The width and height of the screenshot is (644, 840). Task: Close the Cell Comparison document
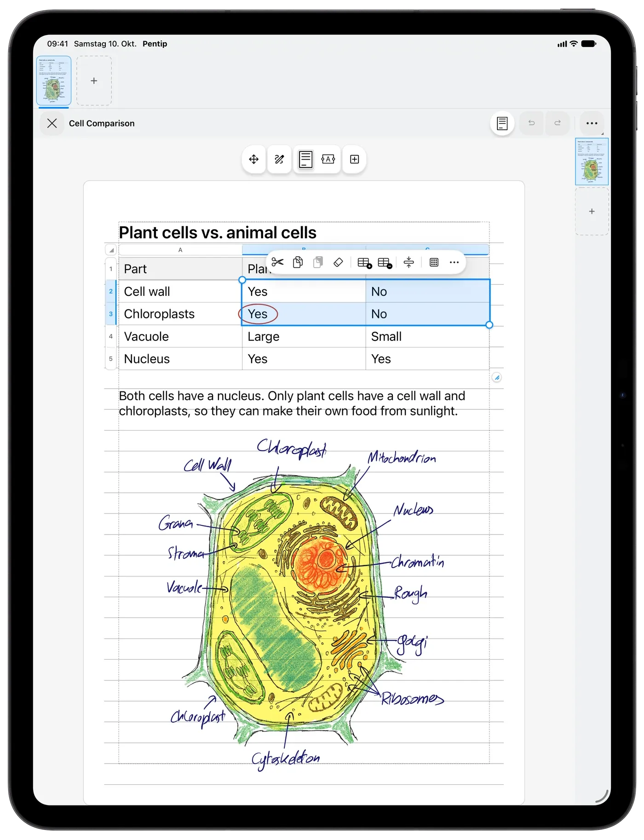[x=52, y=123]
